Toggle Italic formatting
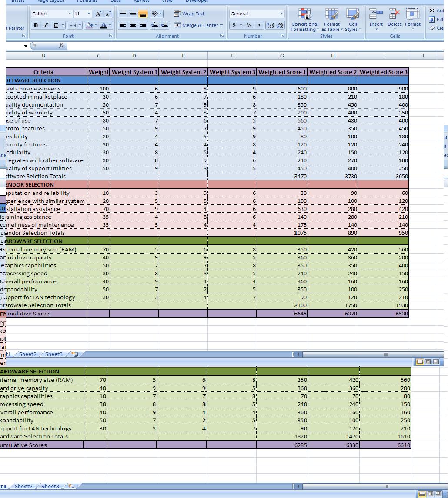 (x=45, y=25)
